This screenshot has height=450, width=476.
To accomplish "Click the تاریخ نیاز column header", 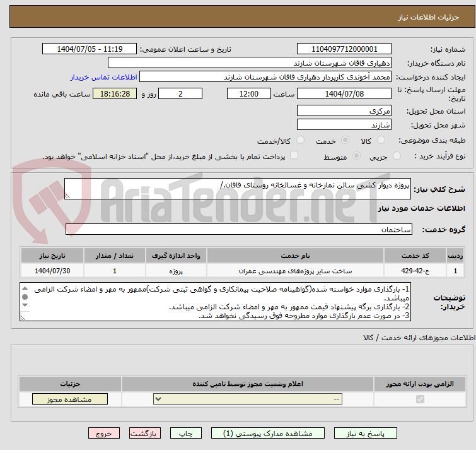I will (52, 256).
